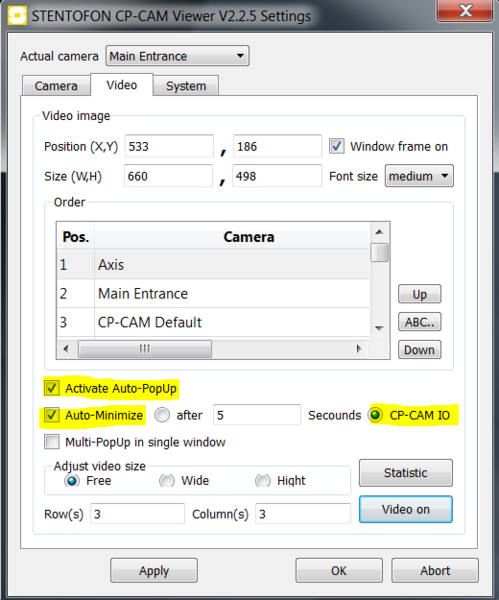Open the Actual camera dropdown
Image resolution: width=499 pixels, height=600 pixels.
click(x=178, y=56)
